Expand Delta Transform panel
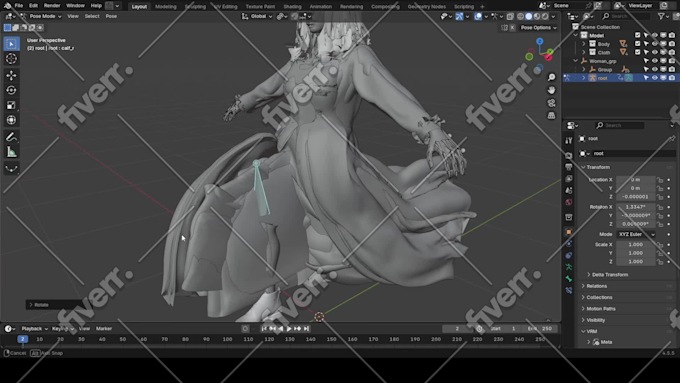Image resolution: width=680 pixels, height=383 pixels. point(610,275)
